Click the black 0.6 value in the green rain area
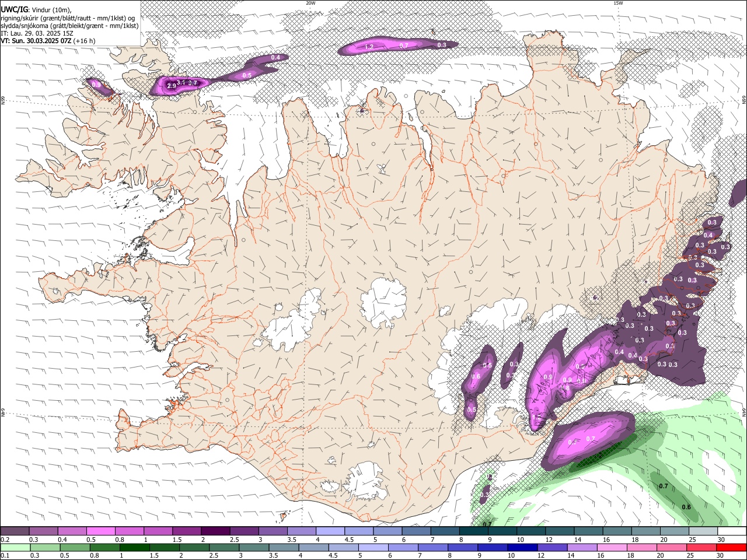Viewport: 747px width, 560px height. (x=686, y=507)
